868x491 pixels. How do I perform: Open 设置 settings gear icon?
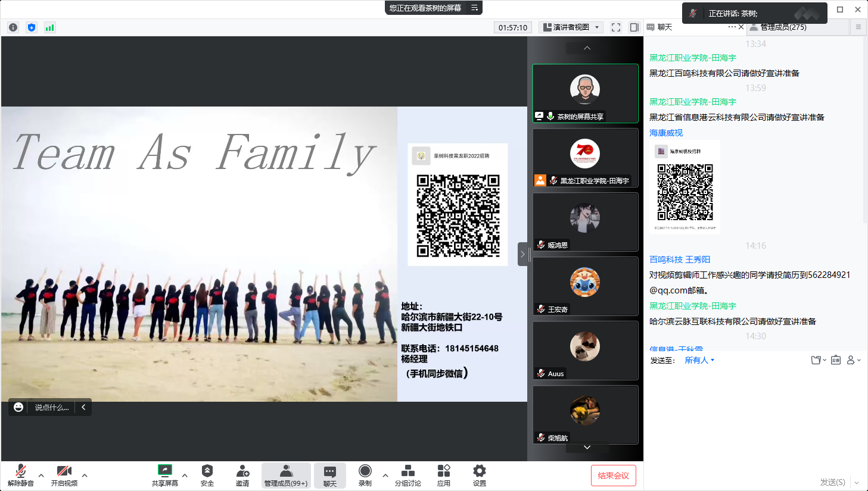click(480, 471)
